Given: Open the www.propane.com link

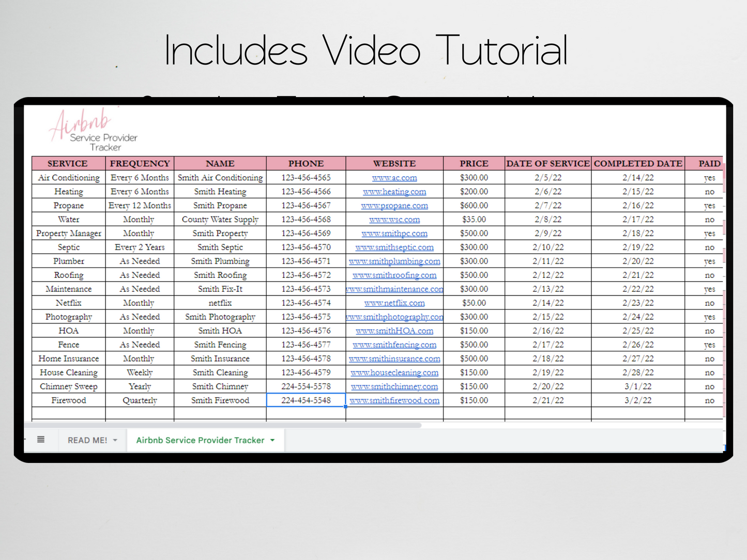Looking at the screenshot, I should click(x=394, y=206).
